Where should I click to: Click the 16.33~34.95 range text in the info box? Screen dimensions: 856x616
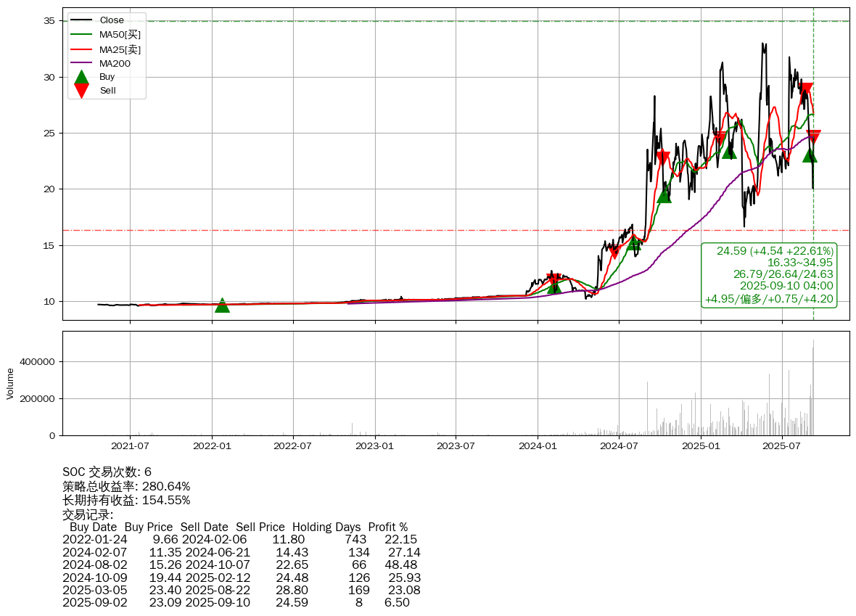pyautogui.click(x=799, y=262)
